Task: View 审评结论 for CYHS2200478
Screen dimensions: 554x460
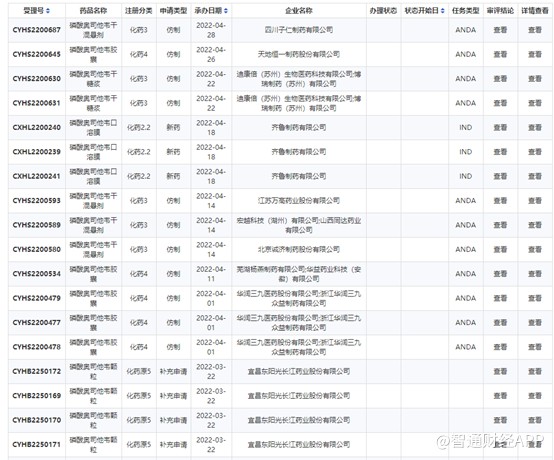Action: pos(500,347)
